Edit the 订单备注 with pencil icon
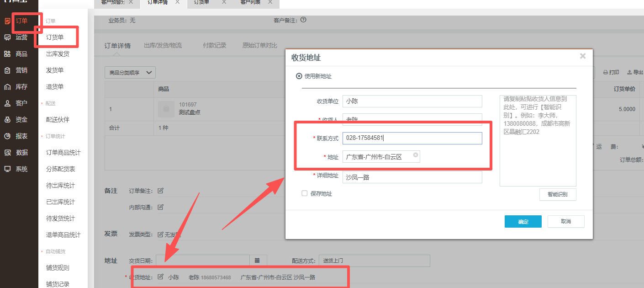The height and width of the screenshot is (288, 644). coord(161,191)
